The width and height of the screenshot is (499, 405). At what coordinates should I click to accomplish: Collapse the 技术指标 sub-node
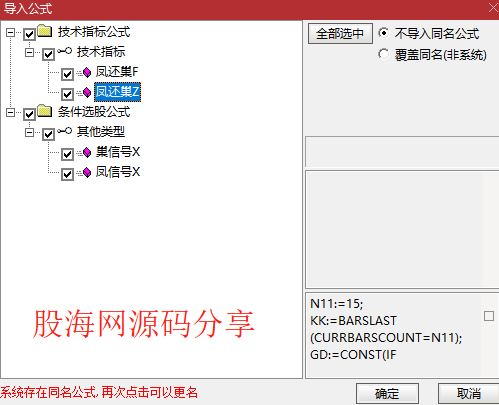click(x=29, y=53)
